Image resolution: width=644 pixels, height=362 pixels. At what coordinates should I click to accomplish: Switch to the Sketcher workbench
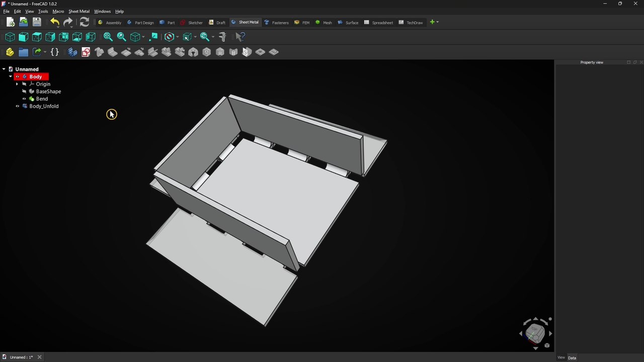click(x=191, y=22)
